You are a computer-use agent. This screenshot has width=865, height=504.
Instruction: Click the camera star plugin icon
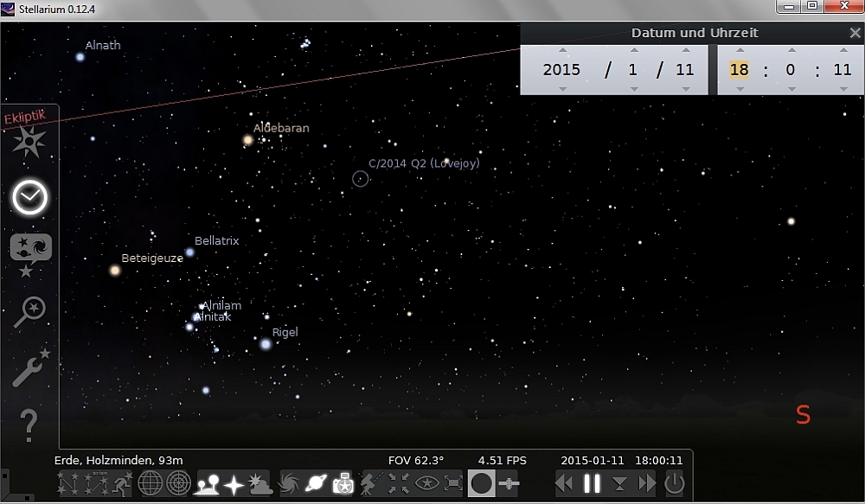tap(343, 483)
